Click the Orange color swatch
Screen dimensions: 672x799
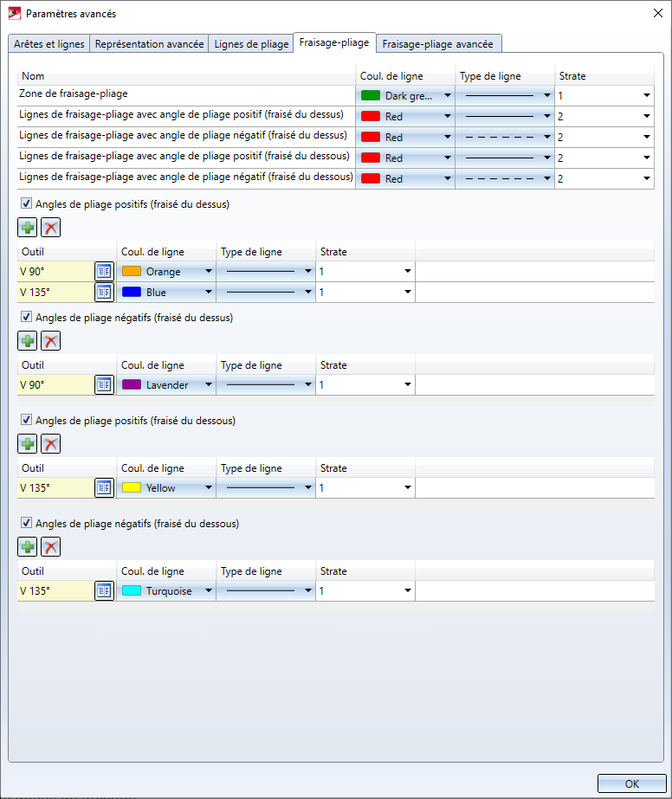pos(132,271)
